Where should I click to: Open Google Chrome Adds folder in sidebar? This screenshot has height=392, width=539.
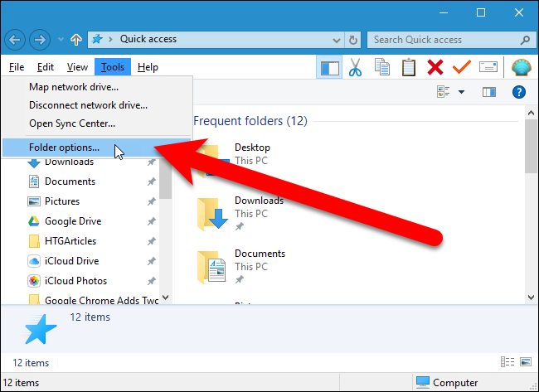click(x=101, y=299)
